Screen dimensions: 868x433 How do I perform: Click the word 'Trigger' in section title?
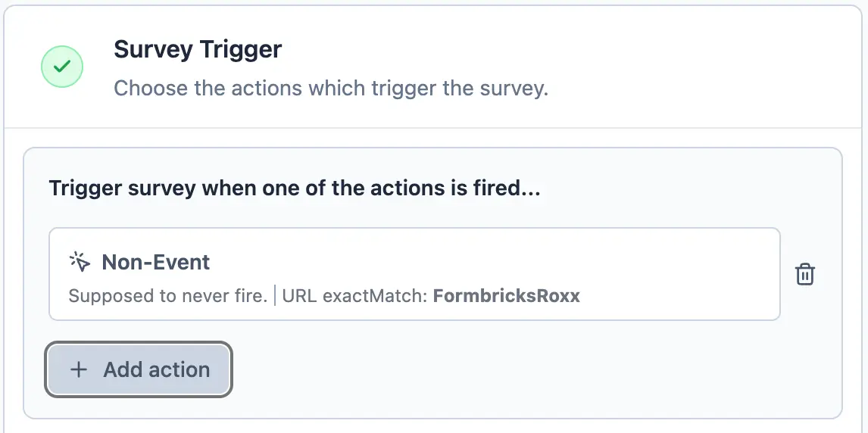pyautogui.click(x=239, y=50)
